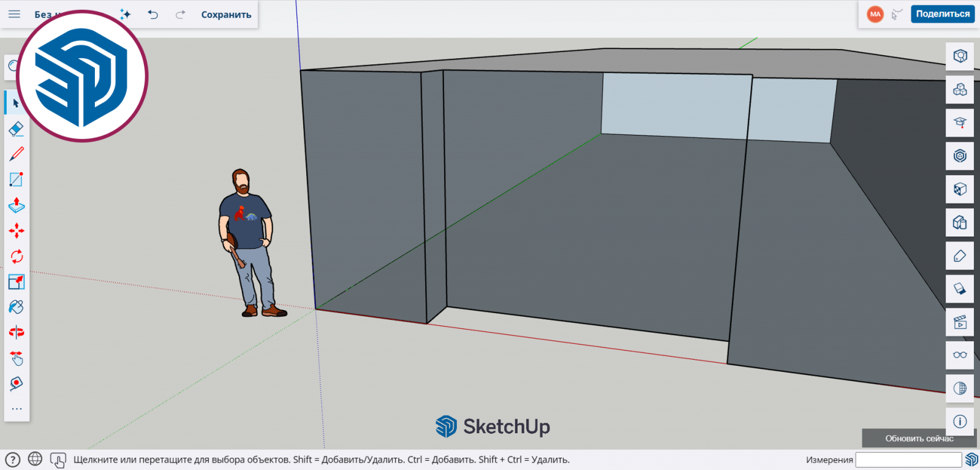The width and height of the screenshot is (980, 470).
Task: Undo the last action
Action: [153, 14]
